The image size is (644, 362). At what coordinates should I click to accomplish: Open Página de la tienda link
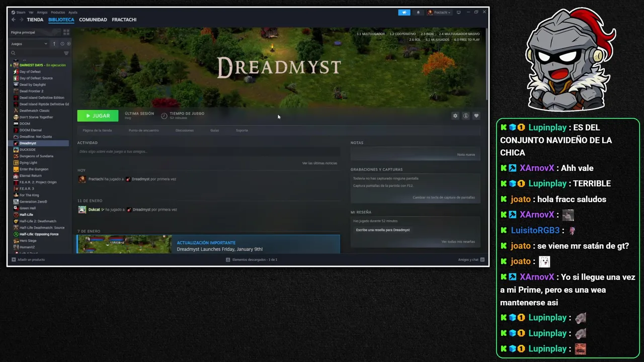[x=97, y=130]
